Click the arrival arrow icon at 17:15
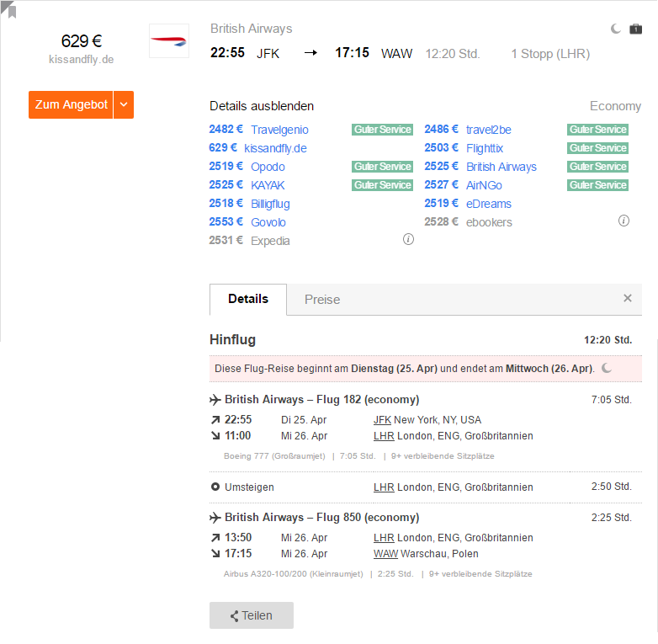 [215, 554]
